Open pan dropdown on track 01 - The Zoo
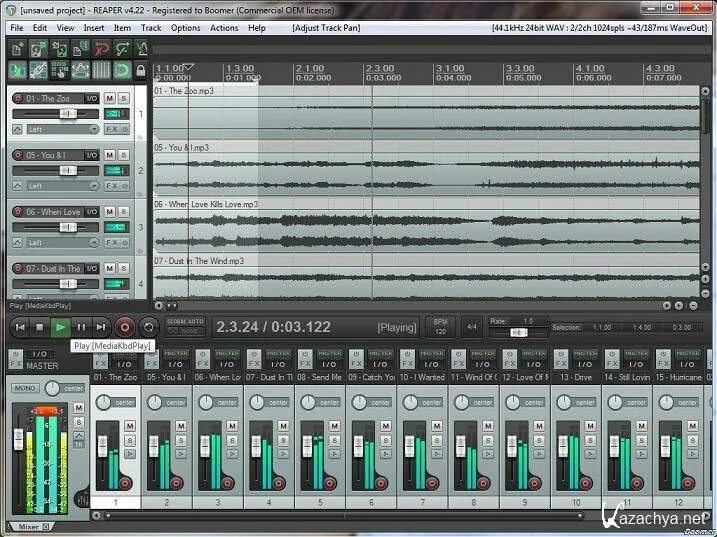The image size is (717, 537). (63, 129)
